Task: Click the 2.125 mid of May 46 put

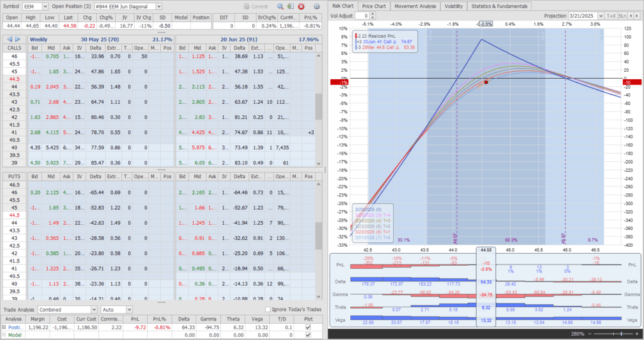Action: point(52,193)
